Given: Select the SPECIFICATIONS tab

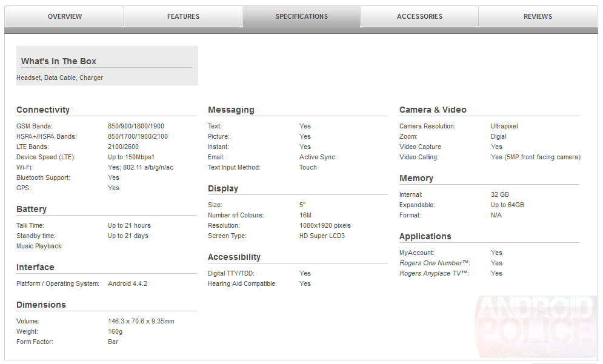Looking at the screenshot, I should pos(301,16).
